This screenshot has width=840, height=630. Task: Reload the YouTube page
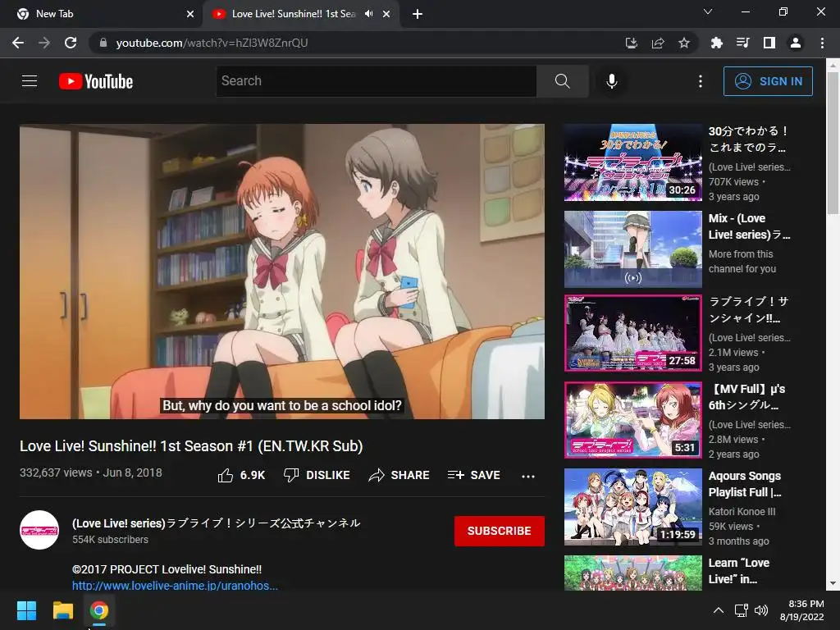click(71, 43)
